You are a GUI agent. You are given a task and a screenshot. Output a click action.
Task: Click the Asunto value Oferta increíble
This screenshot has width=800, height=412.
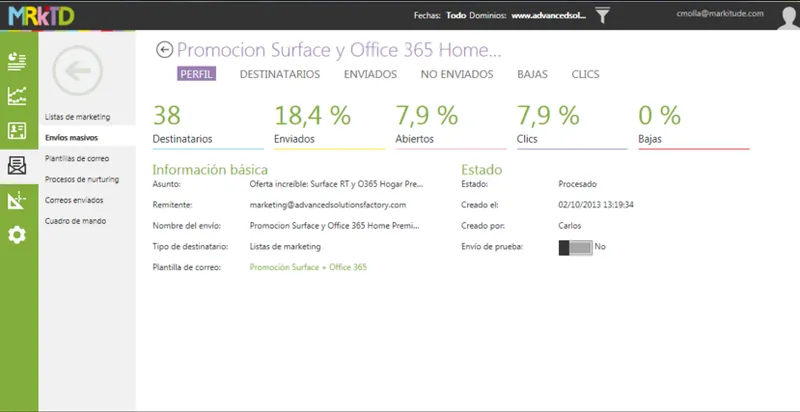coord(336,184)
